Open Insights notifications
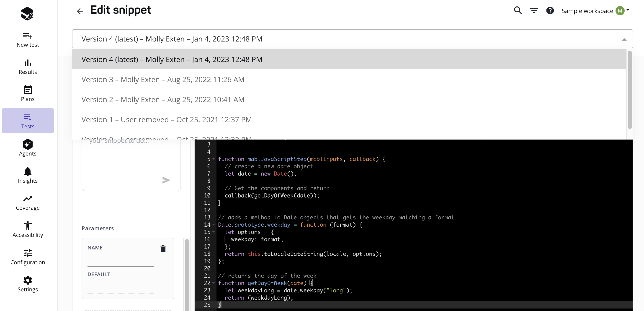Screen dimensions: 644x311 [28, 175]
